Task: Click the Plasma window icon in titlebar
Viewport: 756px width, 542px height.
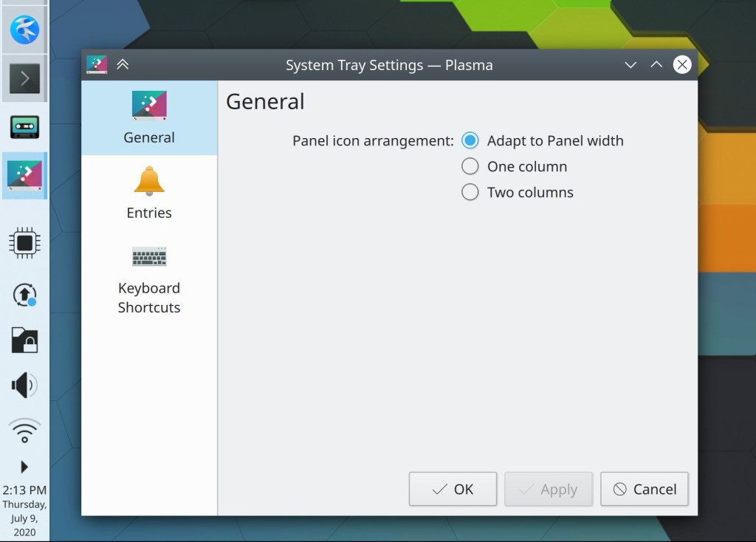Action: [97, 65]
